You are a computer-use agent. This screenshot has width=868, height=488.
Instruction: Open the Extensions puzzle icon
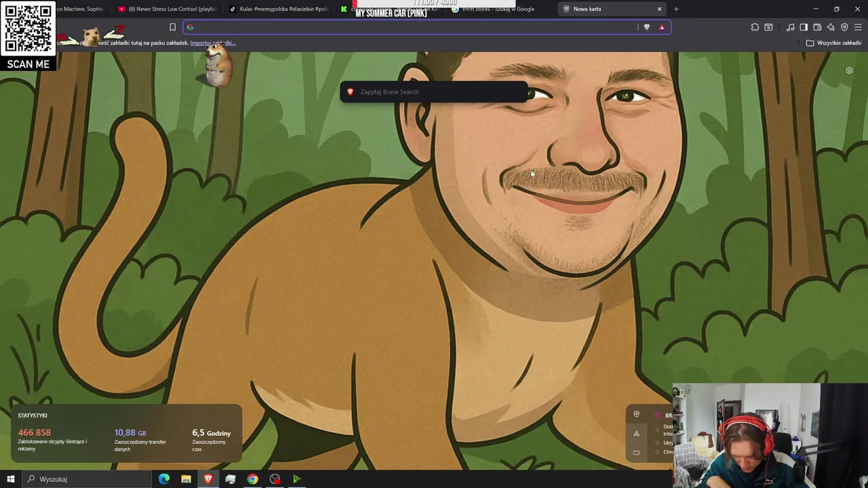(755, 27)
